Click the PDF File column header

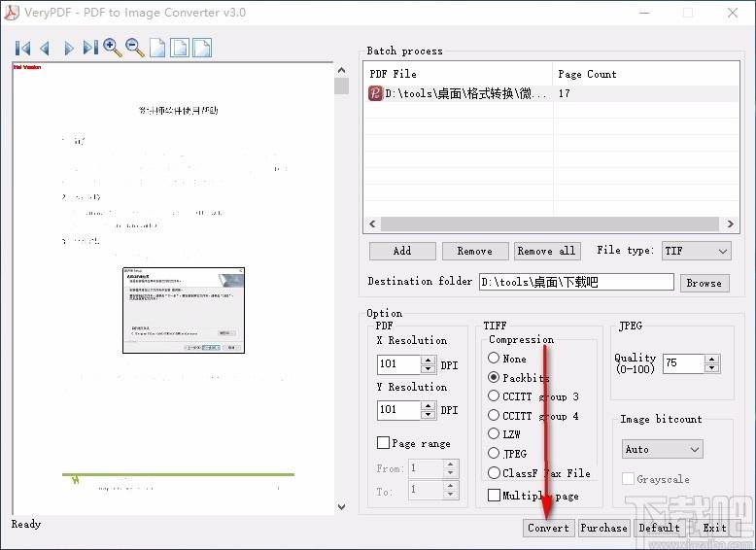pyautogui.click(x=458, y=74)
